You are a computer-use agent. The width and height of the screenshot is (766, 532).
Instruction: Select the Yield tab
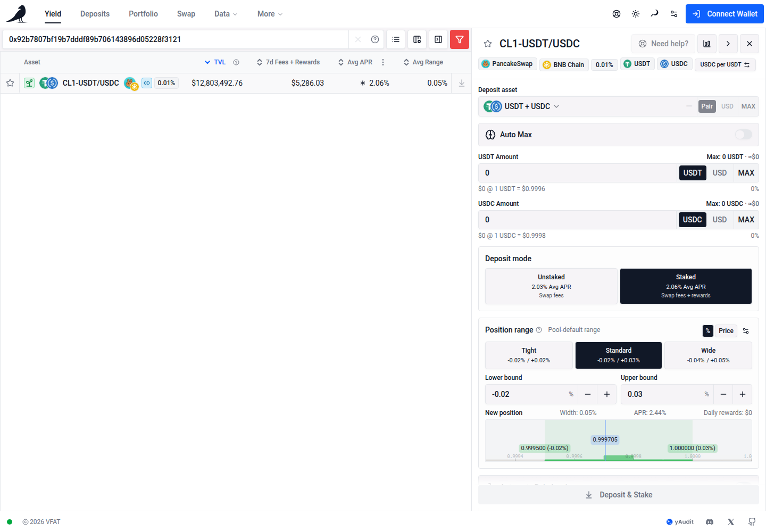(53, 14)
